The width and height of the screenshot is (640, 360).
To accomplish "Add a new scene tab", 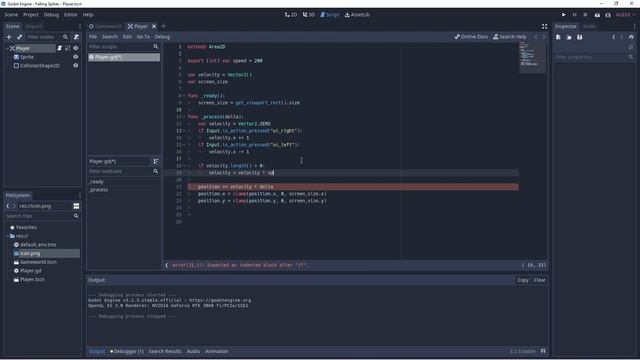I will point(164,26).
